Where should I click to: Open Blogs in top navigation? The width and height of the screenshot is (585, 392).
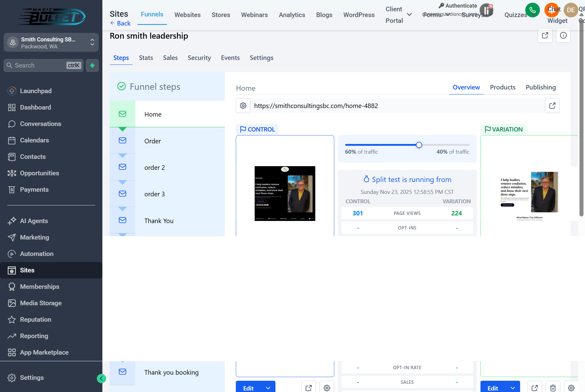tap(324, 15)
